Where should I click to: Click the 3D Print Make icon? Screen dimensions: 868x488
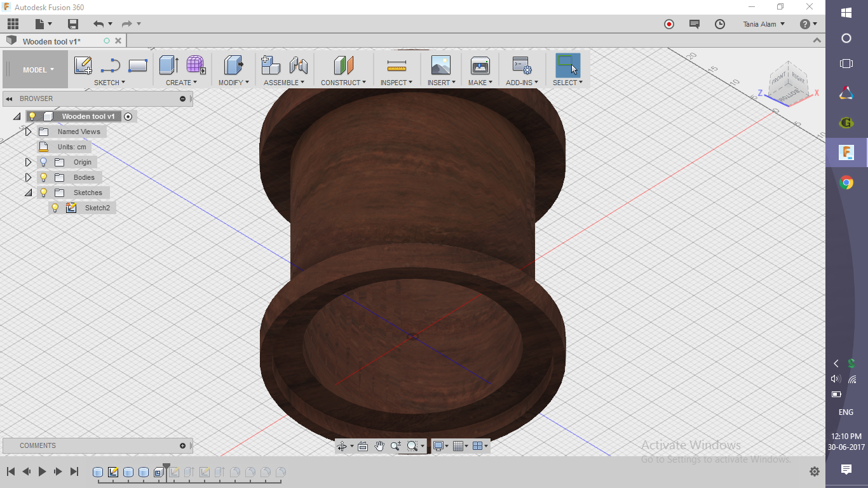click(x=480, y=65)
